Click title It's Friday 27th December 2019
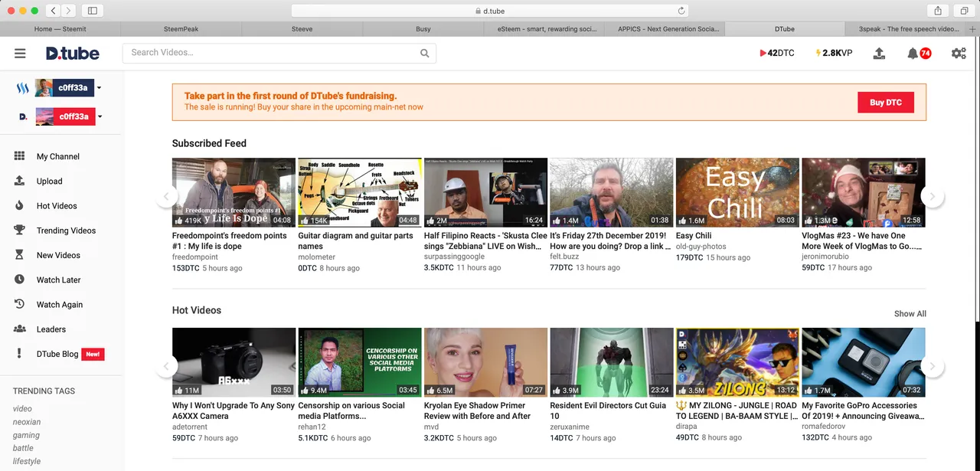Image resolution: width=980 pixels, height=471 pixels. 610,240
